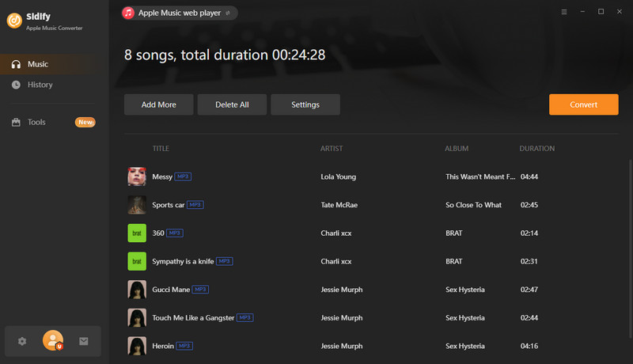
Task: Open Settings button above song list
Action: point(305,104)
